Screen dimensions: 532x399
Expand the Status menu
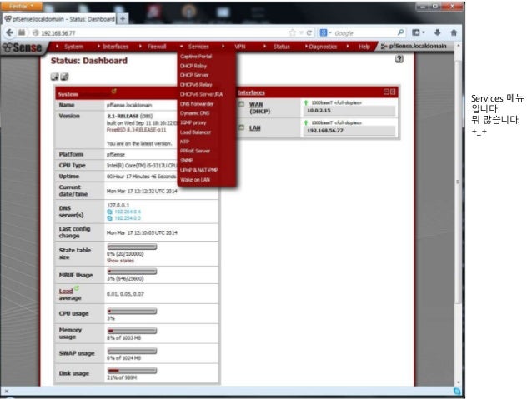click(x=282, y=47)
